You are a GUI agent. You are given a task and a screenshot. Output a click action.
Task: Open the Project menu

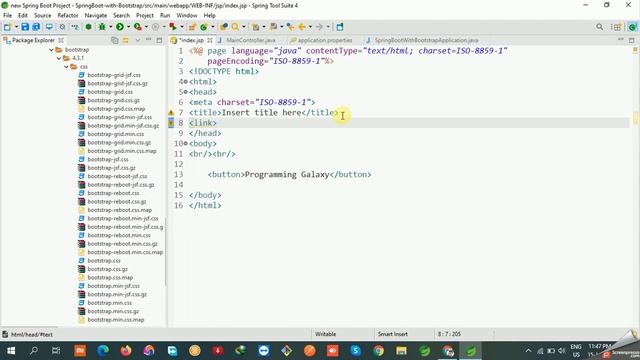[144, 16]
